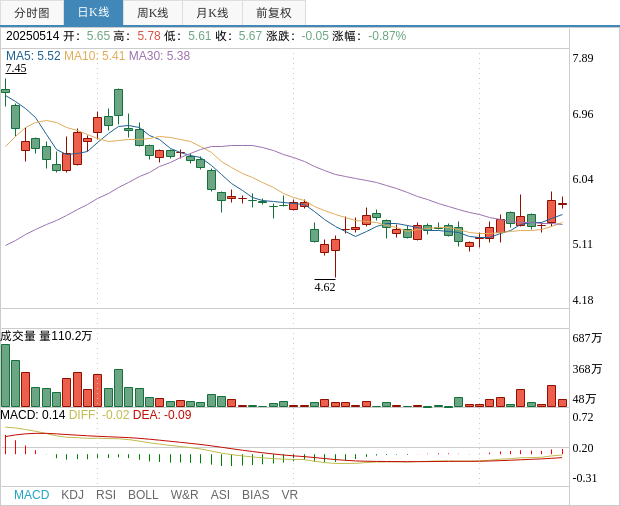Click the DIFF: -0.02 value
The image size is (620, 506).
[99, 415]
